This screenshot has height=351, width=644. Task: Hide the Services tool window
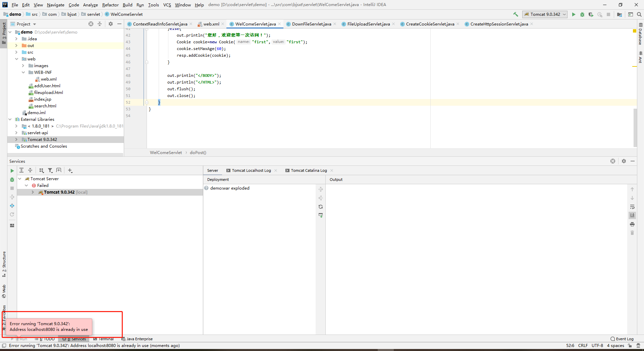point(633,161)
